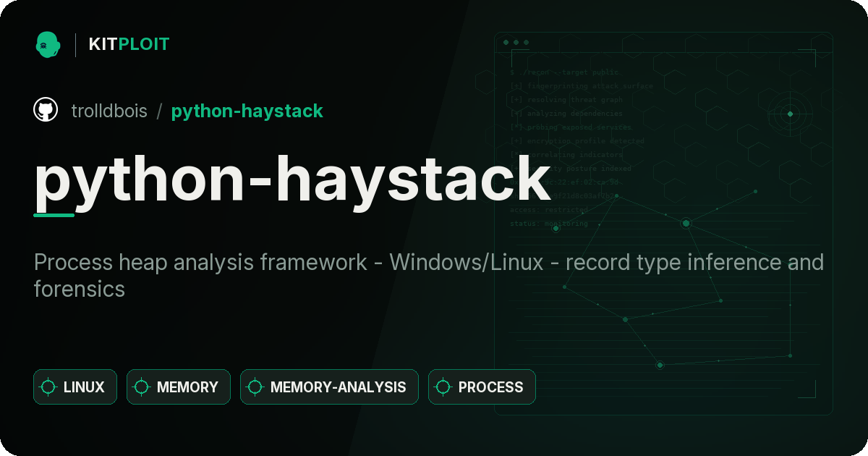Image resolution: width=868 pixels, height=456 pixels.
Task: Open the GitHub octocat icon
Action: click(46, 110)
